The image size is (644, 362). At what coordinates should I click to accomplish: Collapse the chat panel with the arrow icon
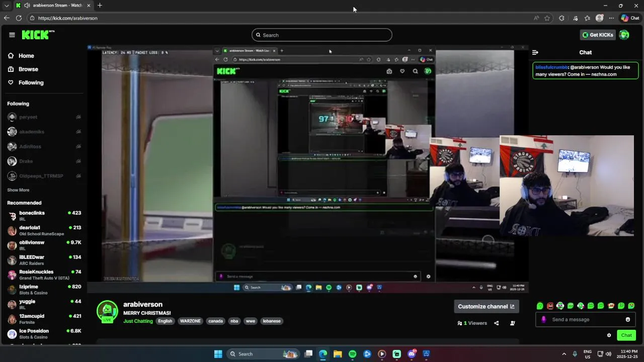535,52
